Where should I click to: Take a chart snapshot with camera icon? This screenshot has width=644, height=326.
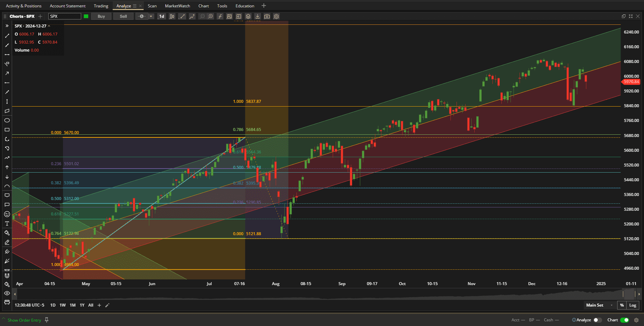(x=267, y=16)
